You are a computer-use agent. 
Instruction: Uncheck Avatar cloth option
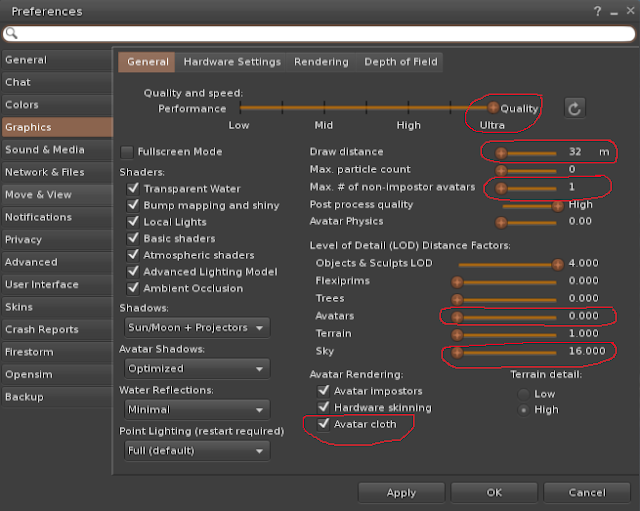point(323,424)
